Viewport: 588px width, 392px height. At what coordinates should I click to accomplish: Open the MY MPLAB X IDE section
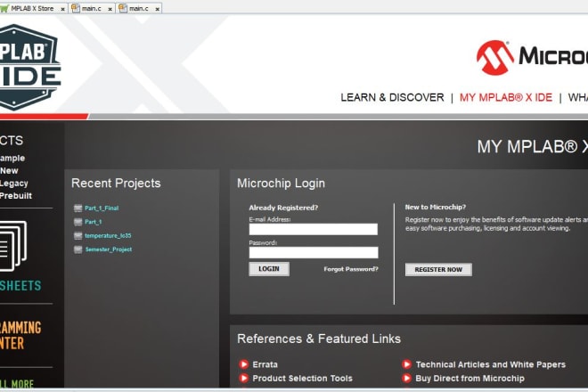506,97
